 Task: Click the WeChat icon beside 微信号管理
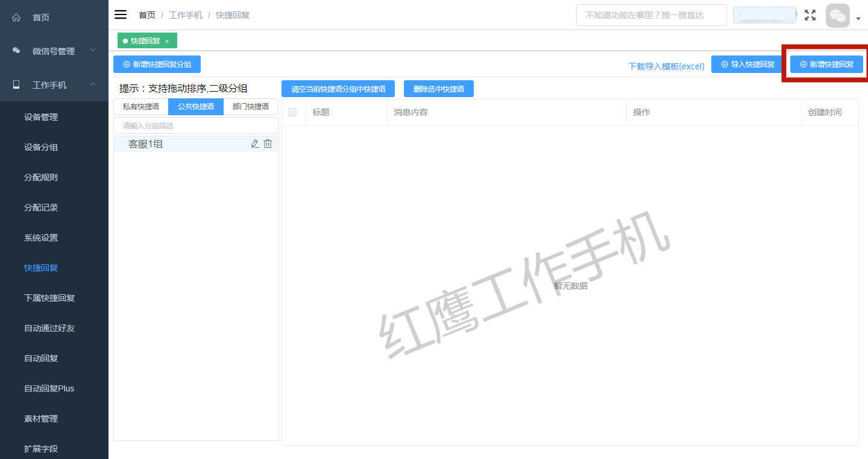pos(16,51)
